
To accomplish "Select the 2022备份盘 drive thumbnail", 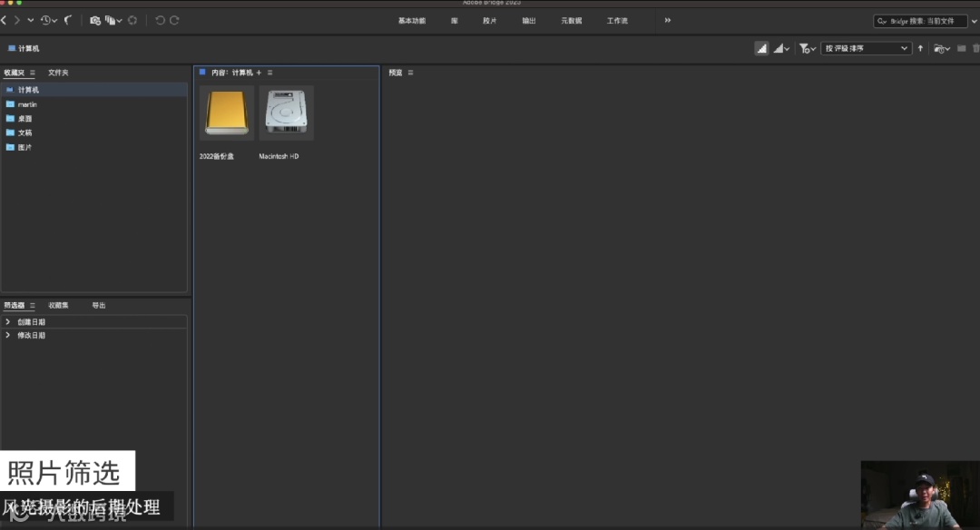I will (227, 113).
